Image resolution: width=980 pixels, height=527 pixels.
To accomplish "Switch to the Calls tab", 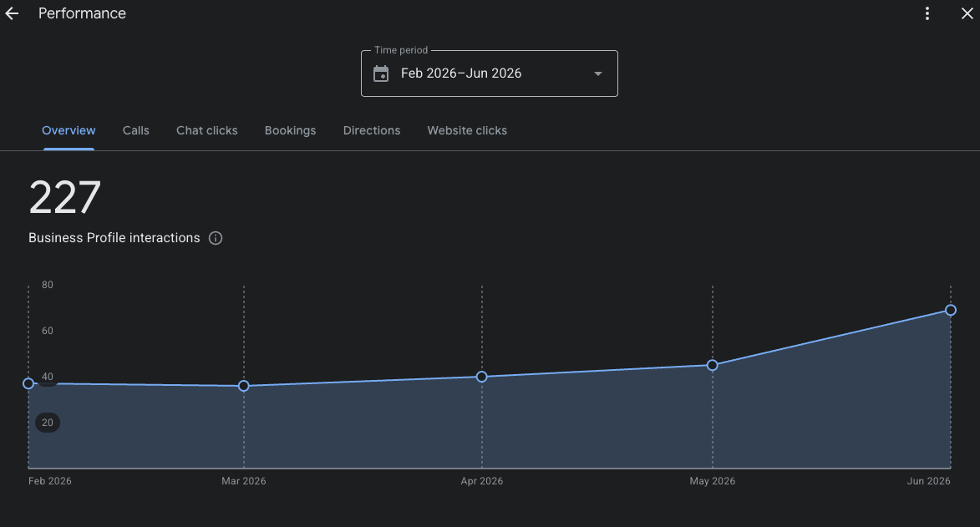I will pyautogui.click(x=135, y=130).
